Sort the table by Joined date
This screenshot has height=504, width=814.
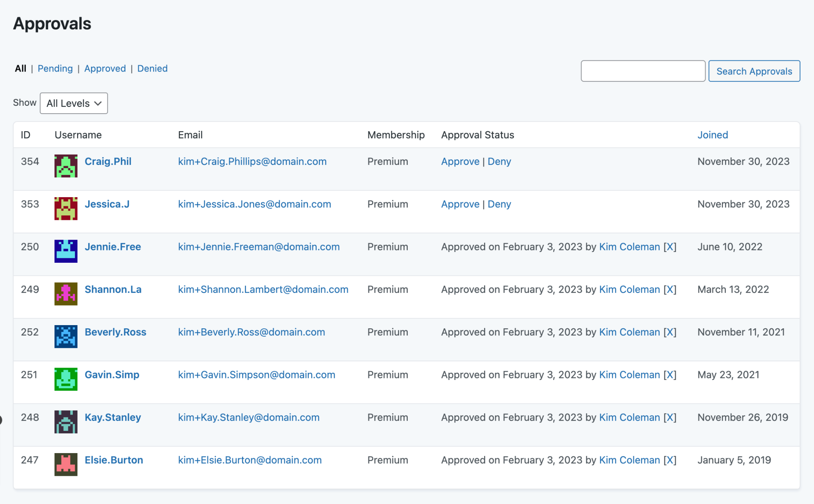[x=712, y=135]
